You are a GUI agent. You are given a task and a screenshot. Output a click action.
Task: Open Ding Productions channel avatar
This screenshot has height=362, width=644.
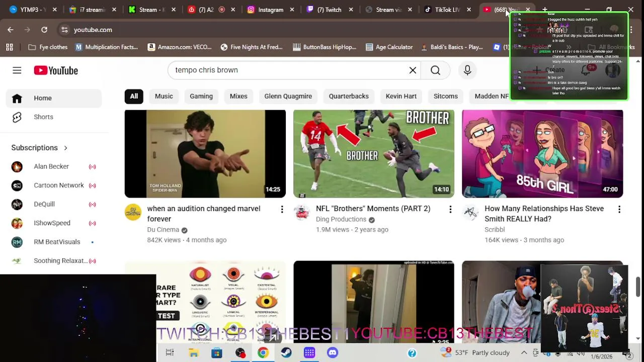[x=302, y=212]
